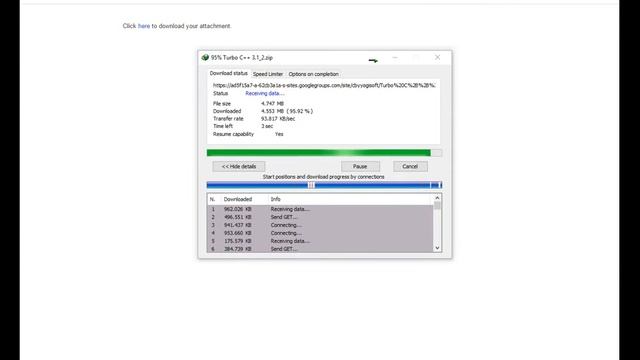Image resolution: width=640 pixels, height=360 pixels.
Task: Switch to the Download status tab
Action: click(229, 73)
